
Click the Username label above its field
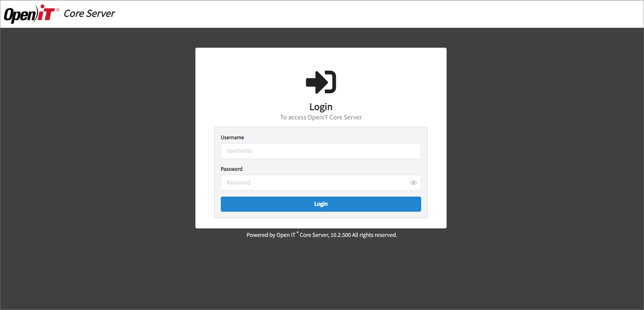(x=232, y=137)
